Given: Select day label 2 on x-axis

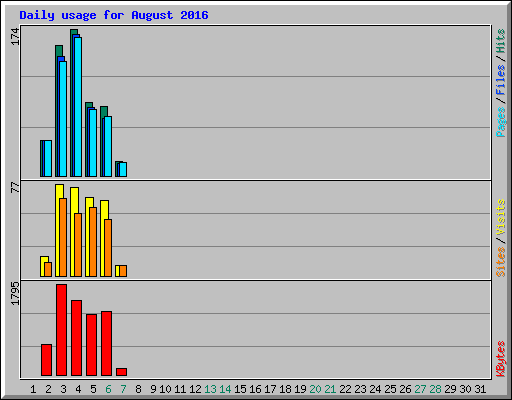Looking at the screenshot, I should point(48,389).
